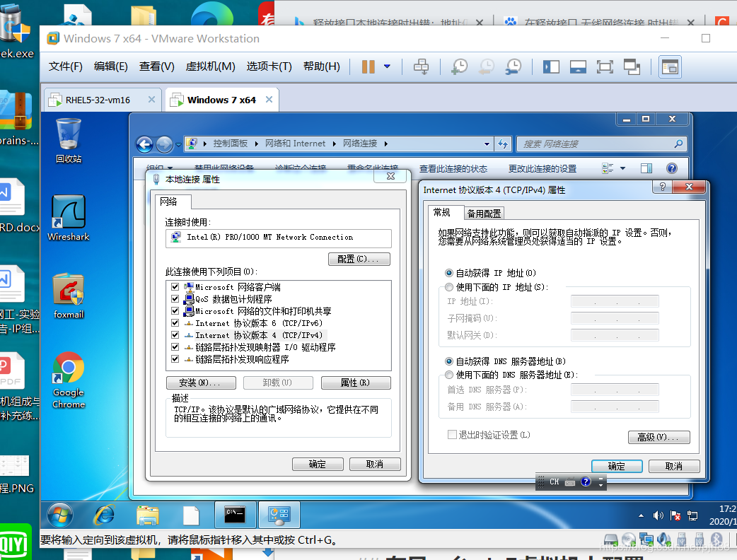Expand breadcrumb arrow after 控制面板
The height and width of the screenshot is (560, 737).
[x=256, y=144]
